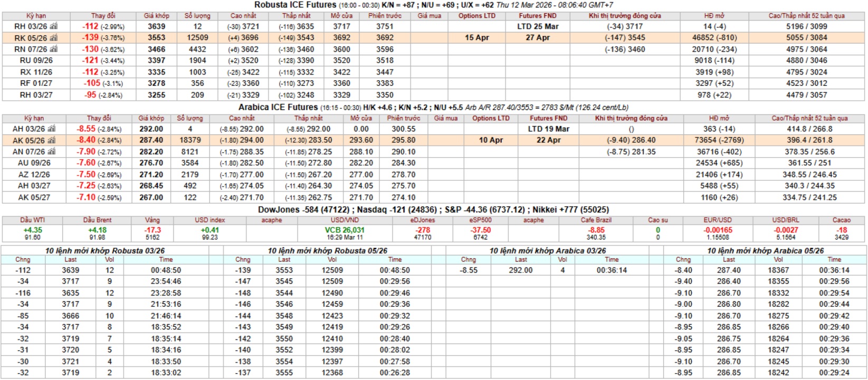
Task: Open chart icon for AN 07/26 Arabica
Action: pyautogui.click(x=51, y=152)
